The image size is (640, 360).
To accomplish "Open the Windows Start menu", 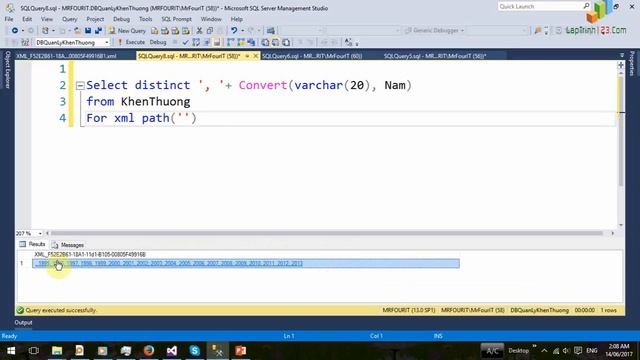I will point(11,351).
